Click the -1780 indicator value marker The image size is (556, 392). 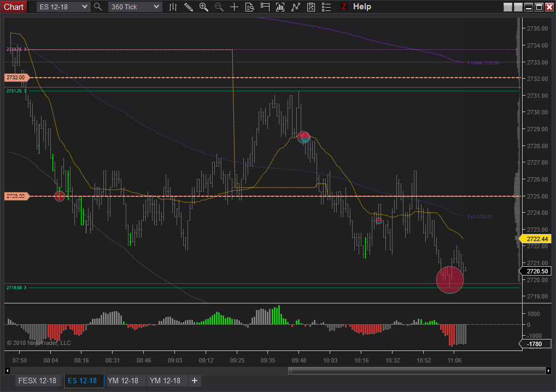(x=535, y=344)
